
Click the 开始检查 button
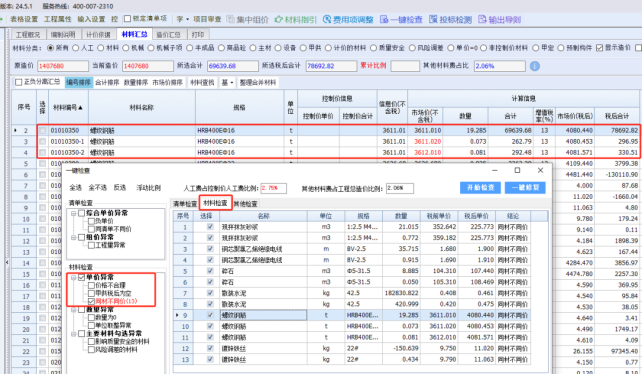tap(481, 188)
